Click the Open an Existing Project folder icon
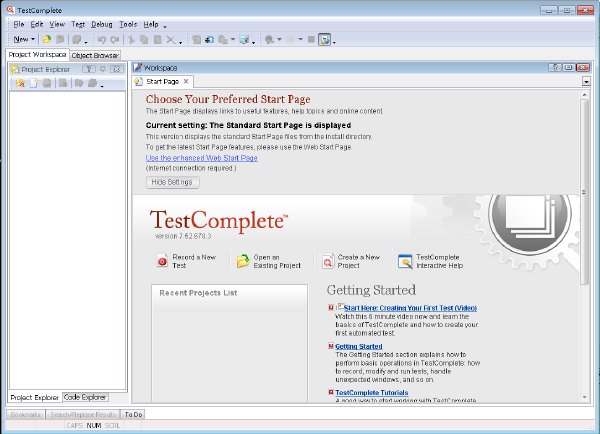 point(243,261)
